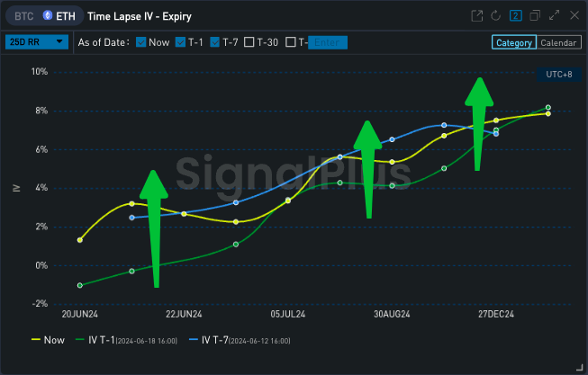Refresh the Time Lapse IV chart
Viewport: 588px width, 375px height.
point(496,16)
